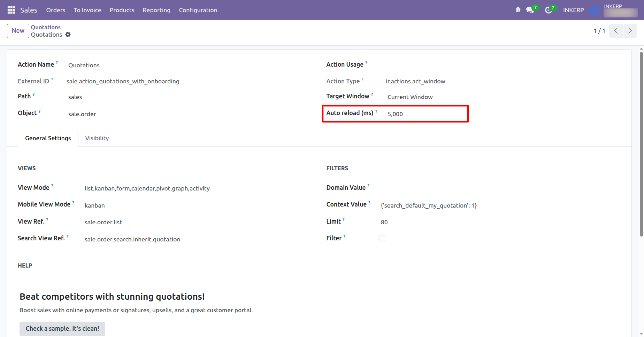Expand the Reporting menu
The height and width of the screenshot is (337, 644).
click(156, 10)
